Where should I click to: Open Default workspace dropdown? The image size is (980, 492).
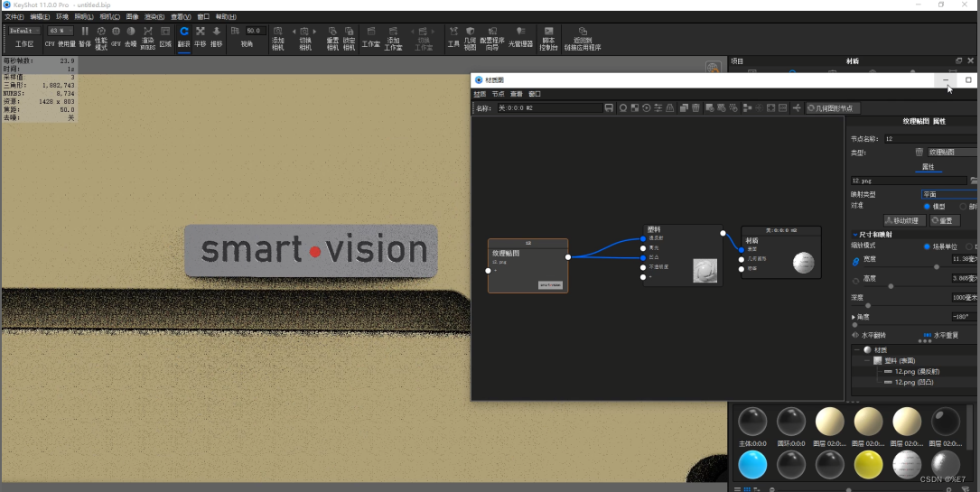click(24, 31)
